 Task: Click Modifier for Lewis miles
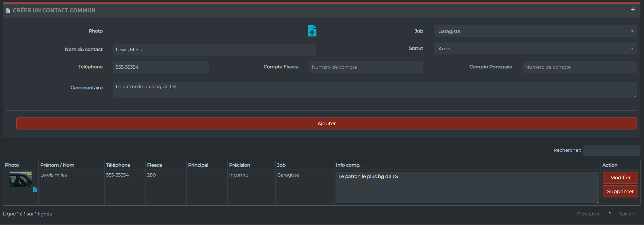click(620, 178)
